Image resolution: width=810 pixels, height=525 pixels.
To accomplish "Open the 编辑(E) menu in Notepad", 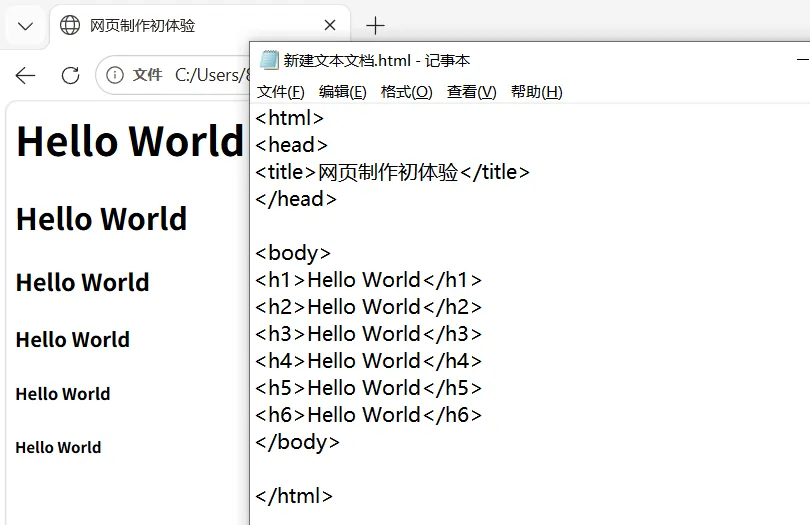I will 342,92.
